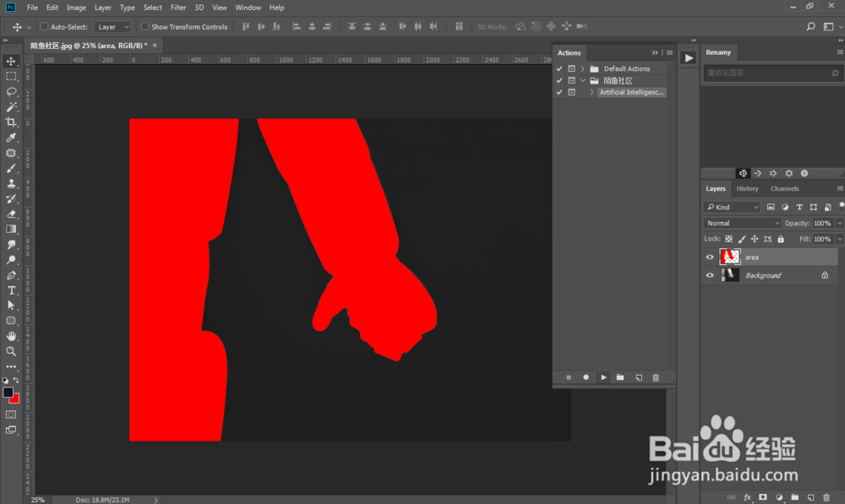Click the search icon in options bar
Viewport: 845px width, 504px height.
[x=810, y=26]
